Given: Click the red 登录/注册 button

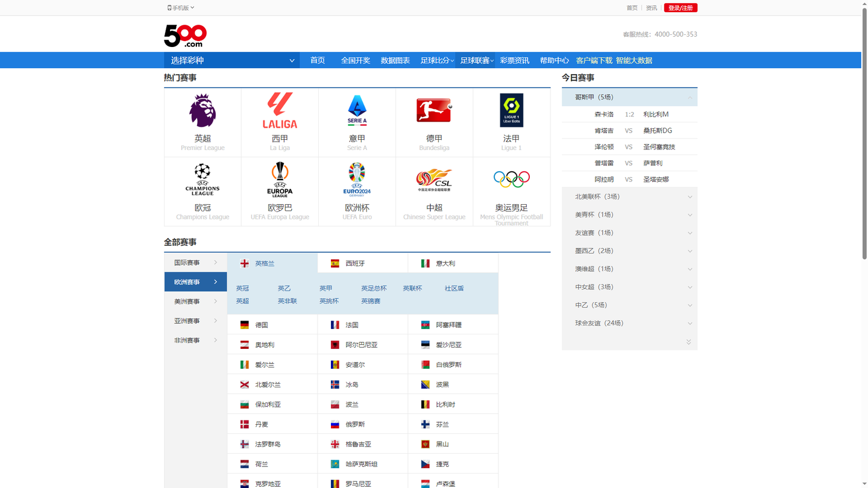Looking at the screenshot, I should 681,8.
